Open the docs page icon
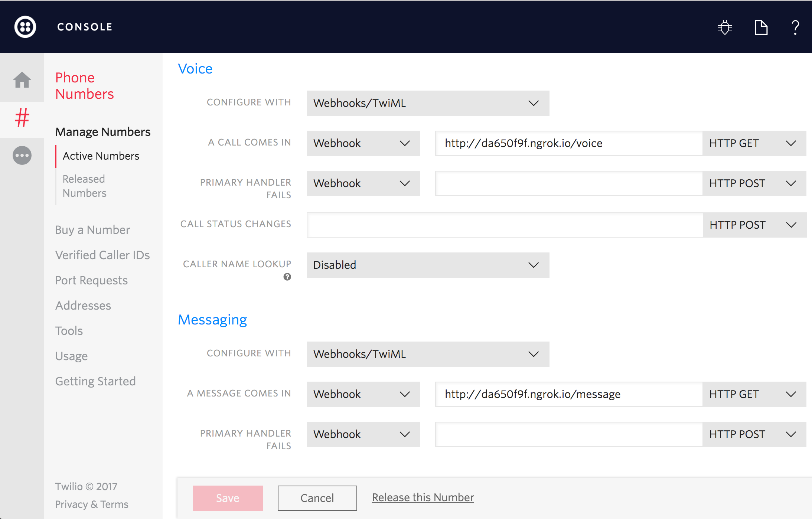The image size is (812, 519). pyautogui.click(x=761, y=27)
